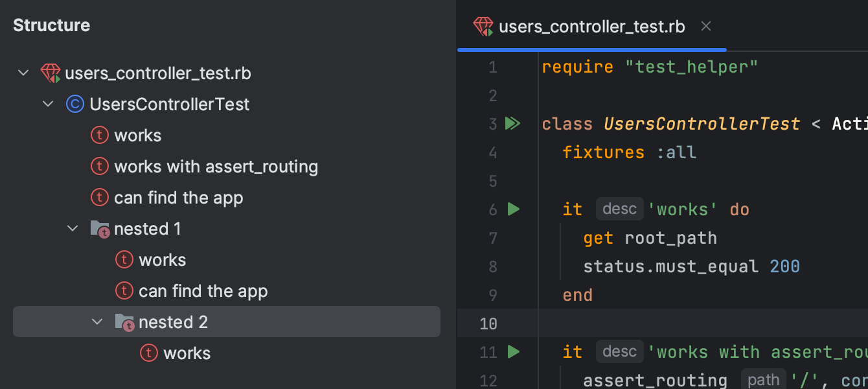This screenshot has width=868, height=389.
Task: Click Ruby icon on users_controller_test.rb editor tab
Action: click(483, 27)
